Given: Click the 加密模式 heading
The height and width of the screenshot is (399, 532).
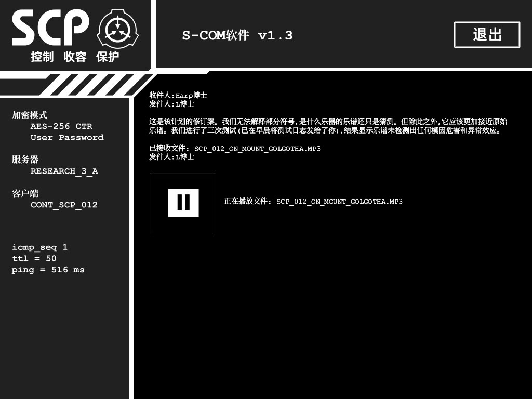Looking at the screenshot, I should pyautogui.click(x=30, y=115).
